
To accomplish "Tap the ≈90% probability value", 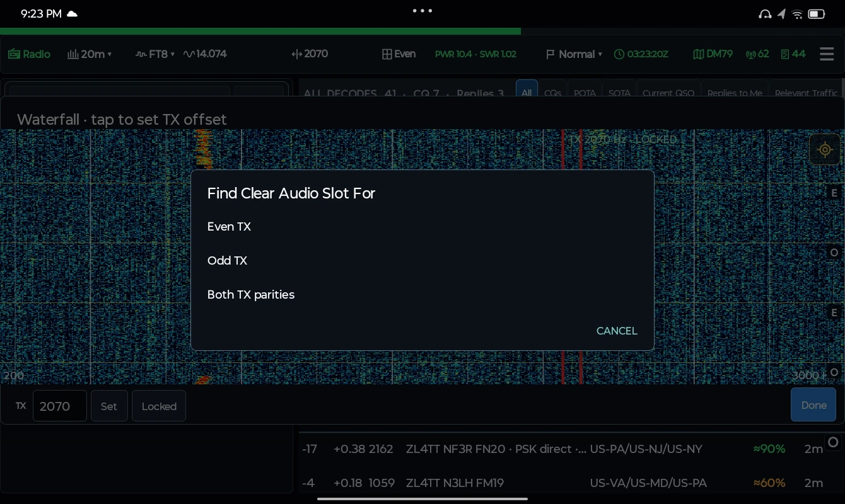I will pyautogui.click(x=769, y=449).
